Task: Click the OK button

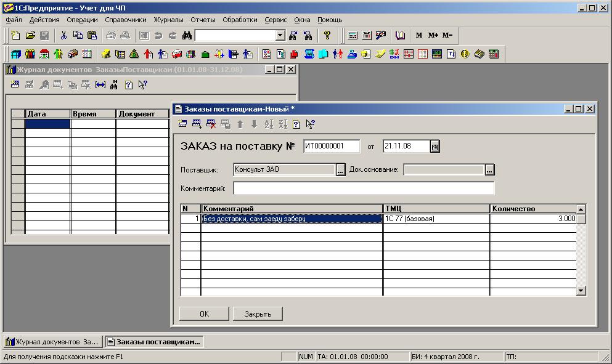Action: pyautogui.click(x=204, y=313)
